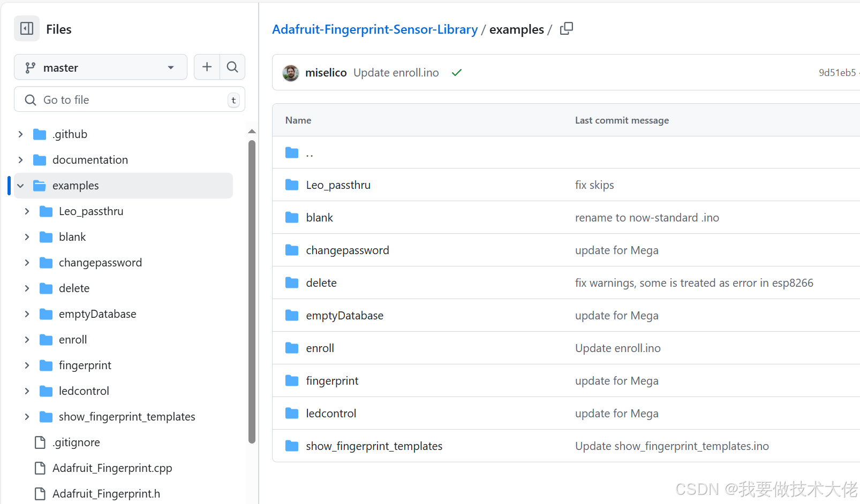Open esp8266 fix warnings commit message
Viewport: 860px width, 504px height.
(694, 283)
